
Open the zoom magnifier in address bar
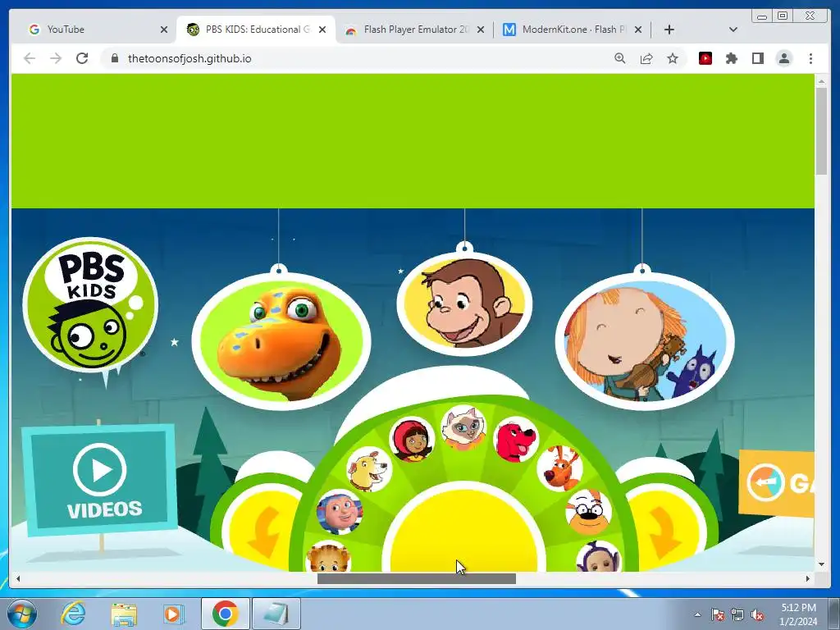tap(620, 58)
